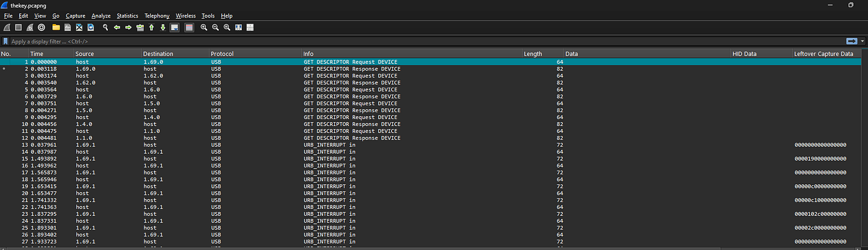Sort by the Info column header

tap(412, 54)
